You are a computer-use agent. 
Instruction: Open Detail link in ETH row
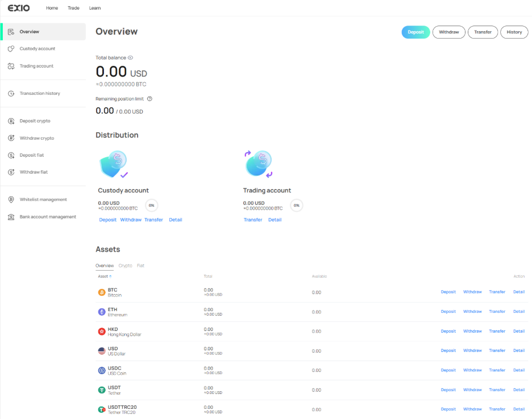coord(518,312)
